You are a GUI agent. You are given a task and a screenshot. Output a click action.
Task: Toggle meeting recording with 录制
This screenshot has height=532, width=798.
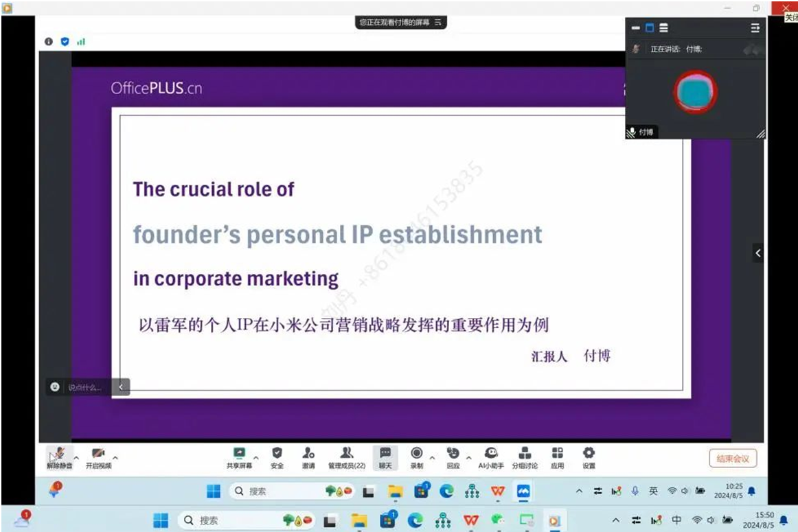416,455
